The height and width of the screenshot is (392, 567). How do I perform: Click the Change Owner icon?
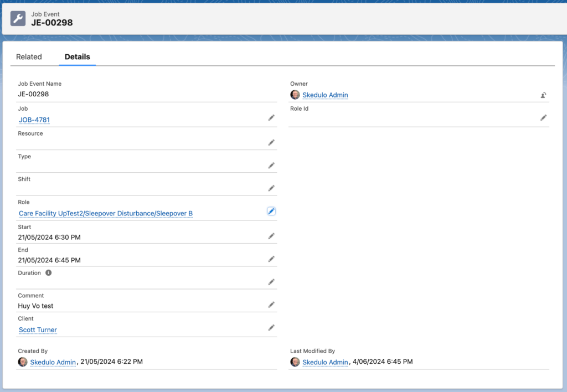[x=544, y=95]
